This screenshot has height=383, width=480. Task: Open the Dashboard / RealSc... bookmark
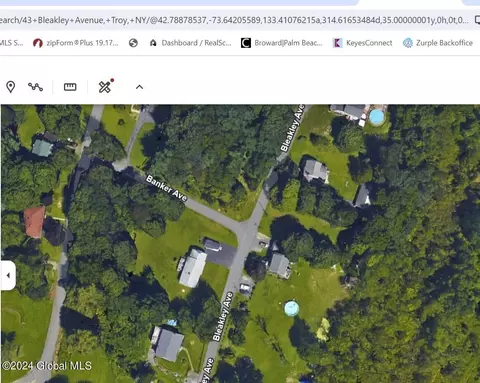190,43
